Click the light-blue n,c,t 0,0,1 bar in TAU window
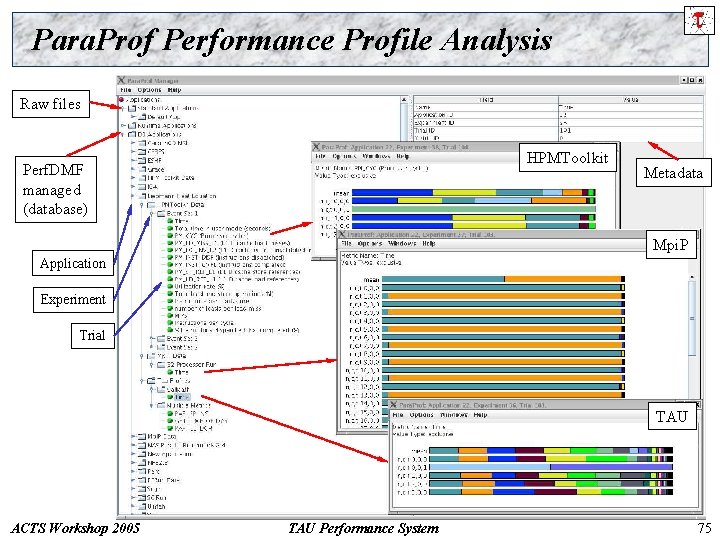 point(489,467)
